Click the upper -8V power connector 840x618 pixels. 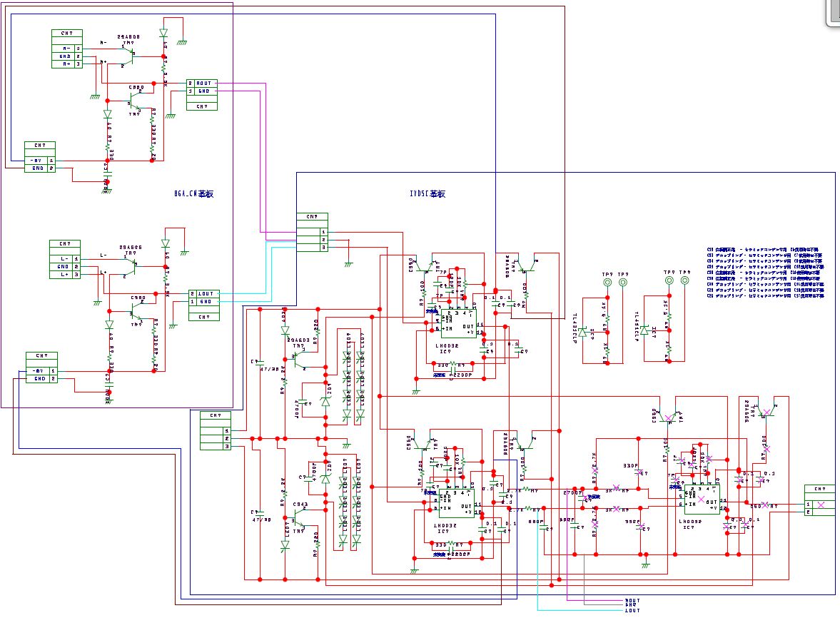[x=40, y=161]
